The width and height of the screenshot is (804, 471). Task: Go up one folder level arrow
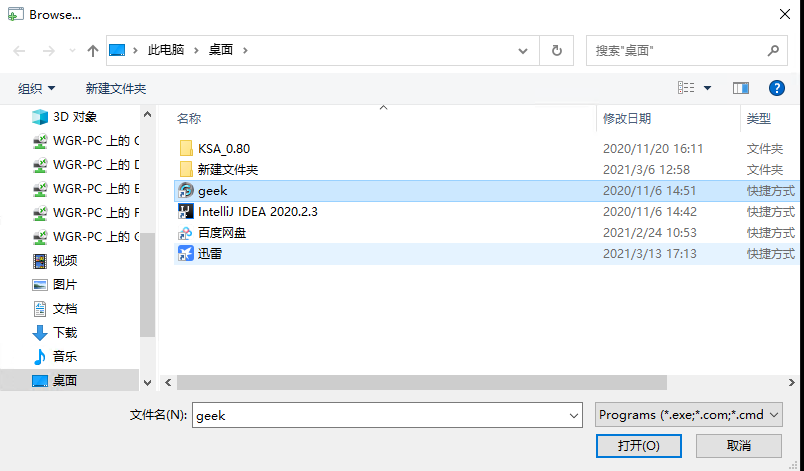pyautogui.click(x=93, y=50)
